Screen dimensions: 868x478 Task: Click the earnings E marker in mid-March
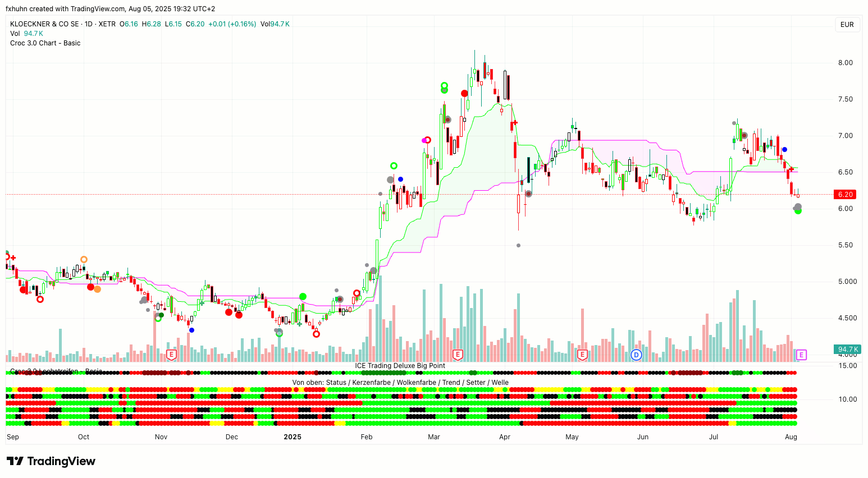458,355
